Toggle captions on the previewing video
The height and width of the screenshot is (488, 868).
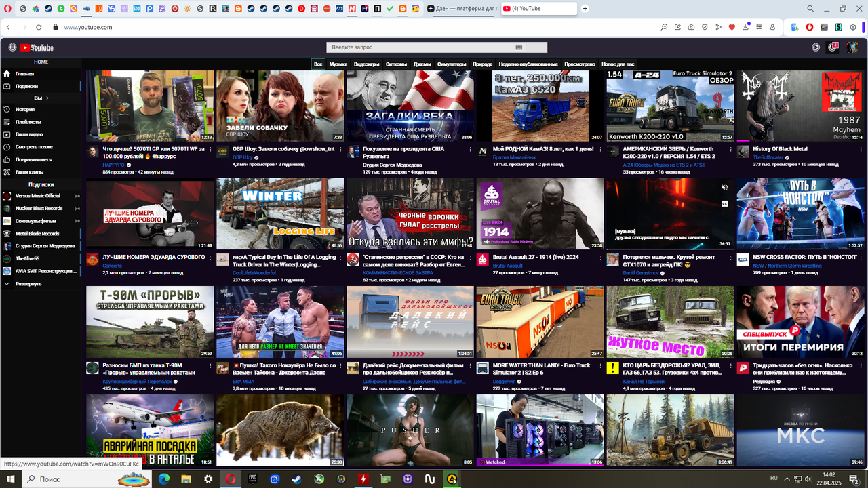pyautogui.click(x=724, y=203)
